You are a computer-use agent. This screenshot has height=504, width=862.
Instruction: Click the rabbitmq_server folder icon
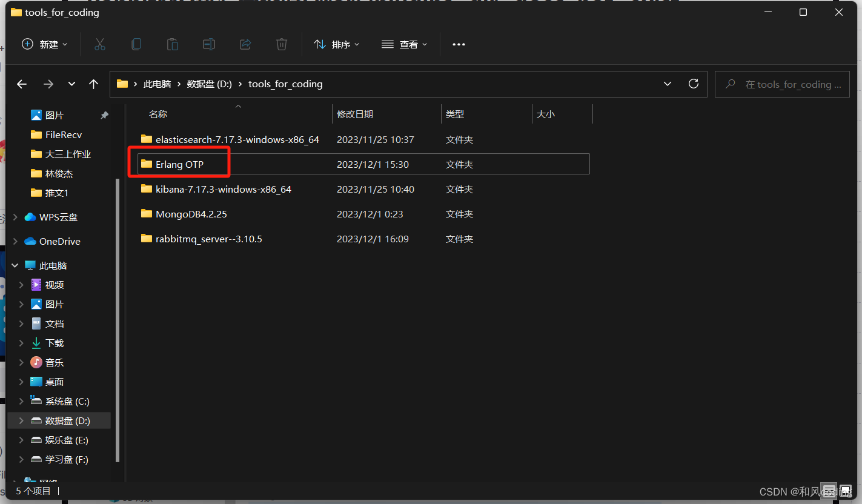point(147,239)
